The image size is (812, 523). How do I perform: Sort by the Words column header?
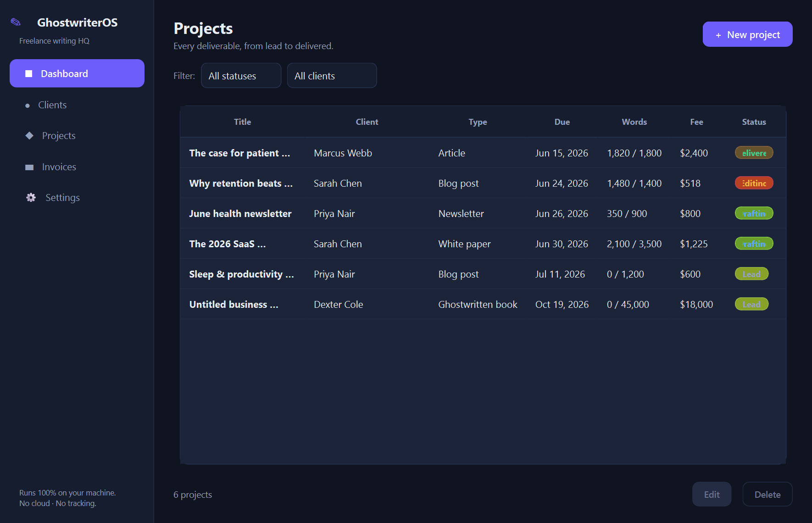634,122
